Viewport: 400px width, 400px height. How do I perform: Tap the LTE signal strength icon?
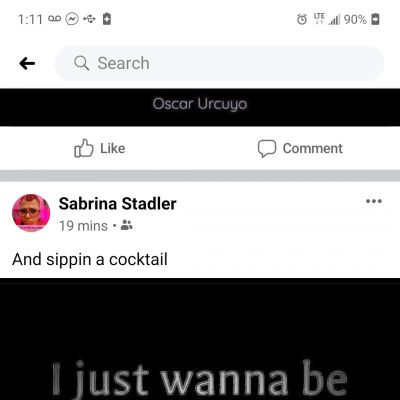[327, 19]
